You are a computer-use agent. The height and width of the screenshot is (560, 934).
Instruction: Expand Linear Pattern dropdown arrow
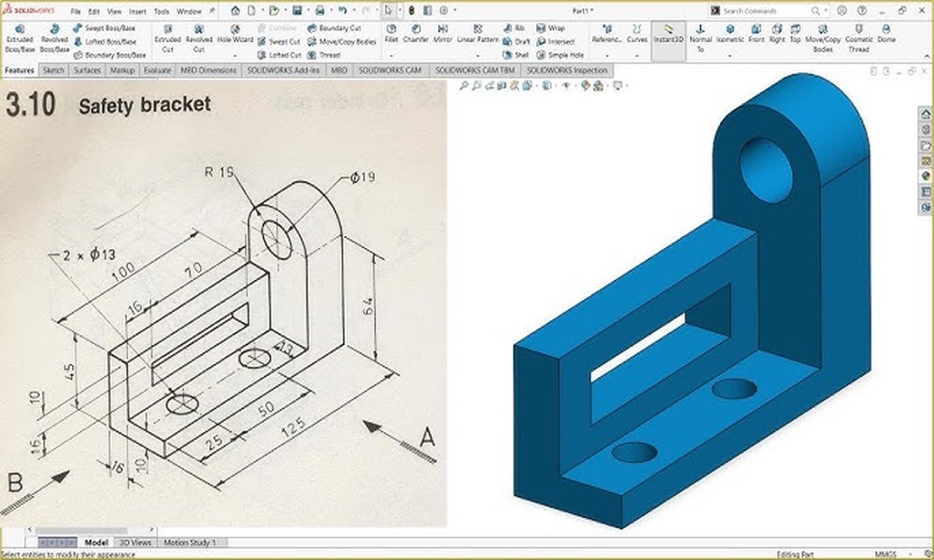pos(477,55)
